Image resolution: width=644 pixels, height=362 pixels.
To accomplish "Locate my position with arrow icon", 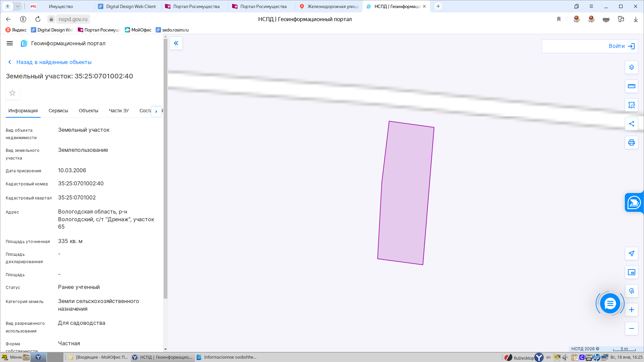I will (x=631, y=253).
